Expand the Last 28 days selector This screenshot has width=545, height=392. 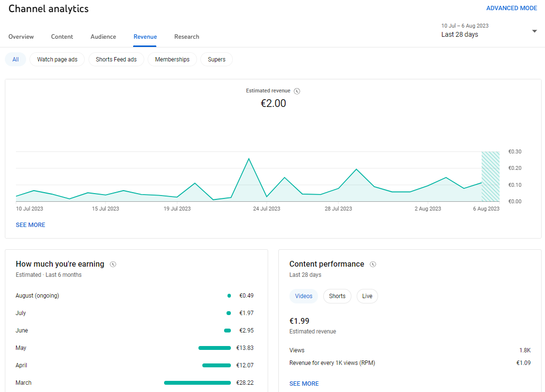click(x=489, y=30)
